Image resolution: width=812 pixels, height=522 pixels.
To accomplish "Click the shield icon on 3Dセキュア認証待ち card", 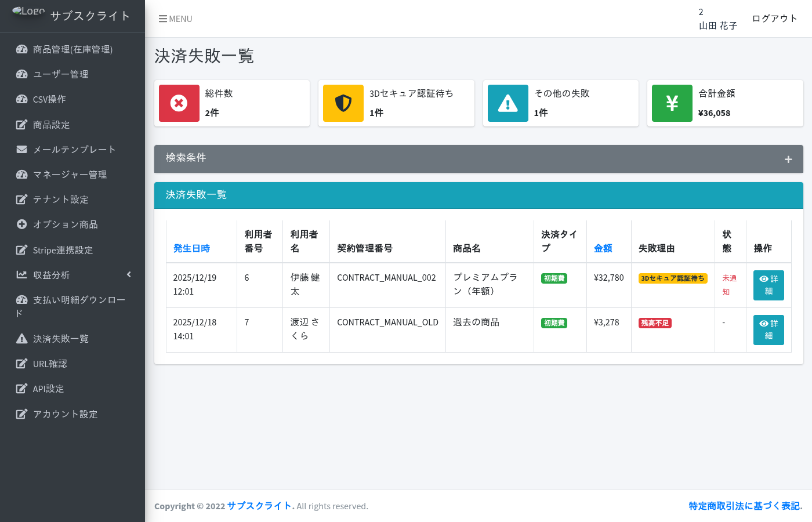I will tap(344, 103).
